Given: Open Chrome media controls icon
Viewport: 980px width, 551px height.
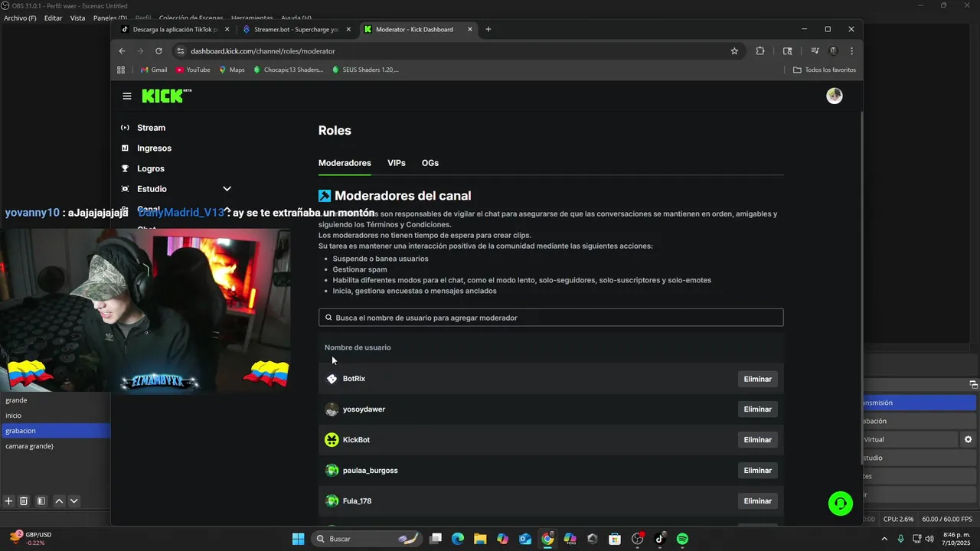Looking at the screenshot, I should pos(815,51).
